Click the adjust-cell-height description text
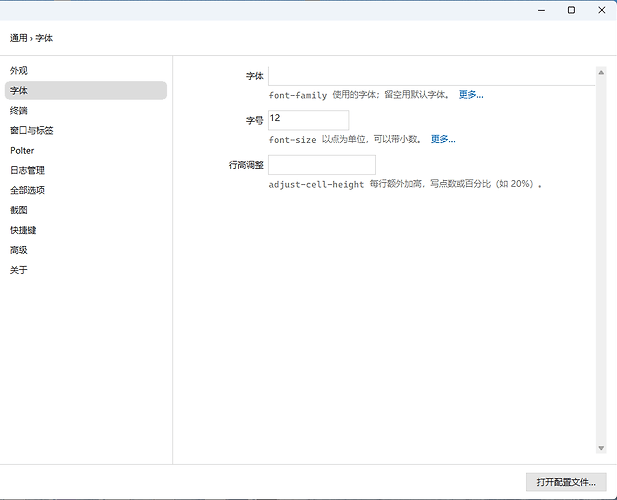The height and width of the screenshot is (500, 617). 405,184
